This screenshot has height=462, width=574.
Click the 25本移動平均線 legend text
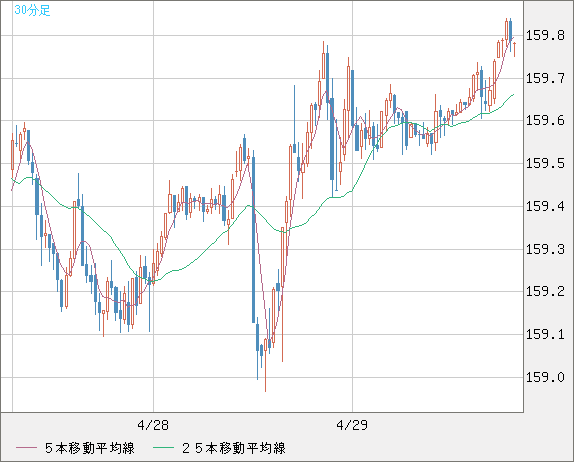(x=234, y=448)
